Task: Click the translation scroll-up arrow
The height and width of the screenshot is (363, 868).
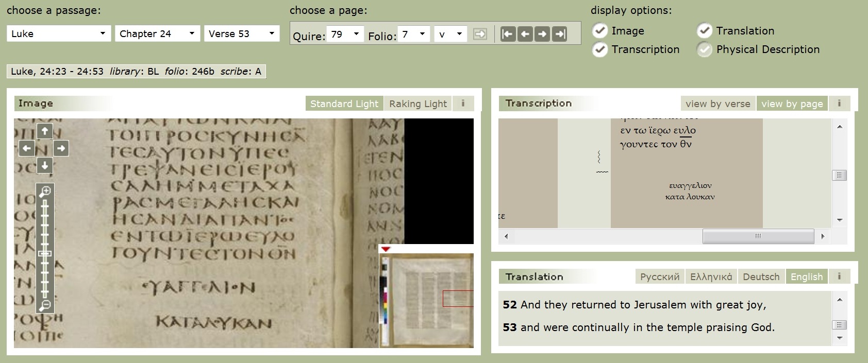Action: 839,300
